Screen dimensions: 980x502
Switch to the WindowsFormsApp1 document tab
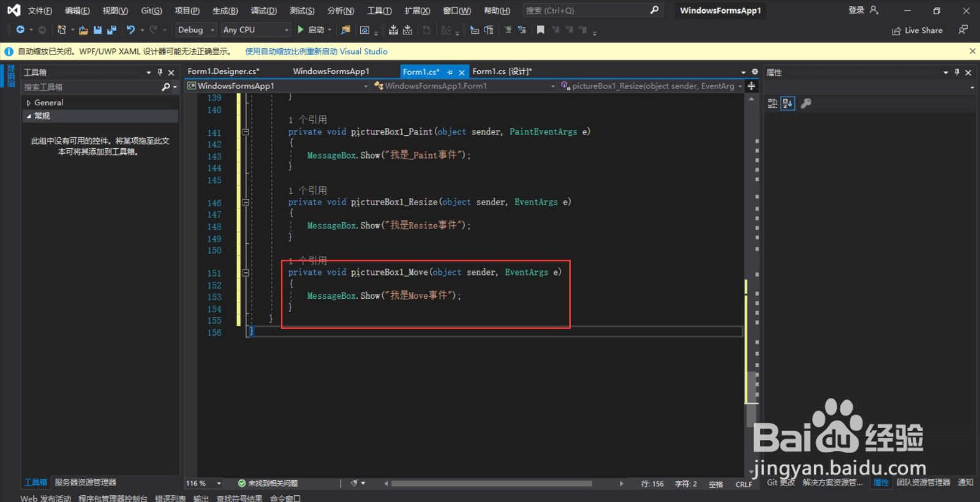pos(331,71)
